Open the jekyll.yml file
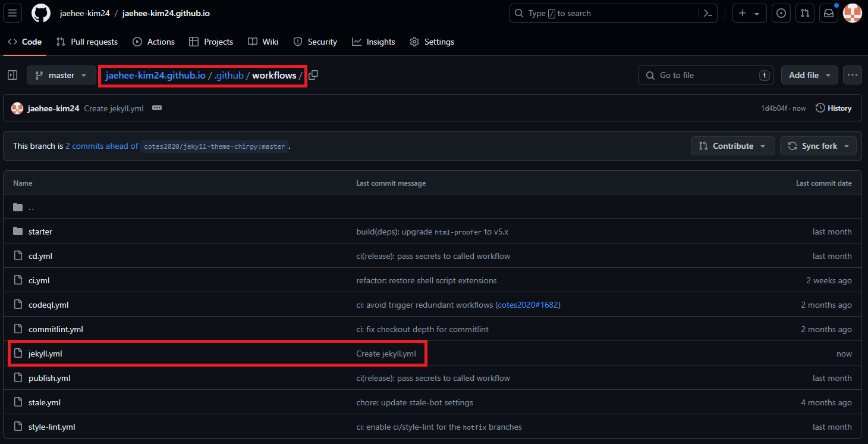 click(45, 354)
